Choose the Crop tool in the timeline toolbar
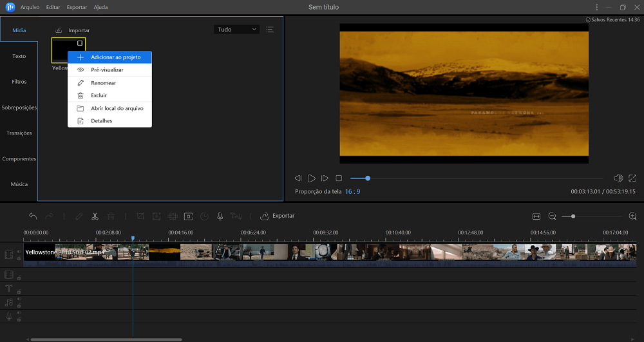 [x=140, y=216]
